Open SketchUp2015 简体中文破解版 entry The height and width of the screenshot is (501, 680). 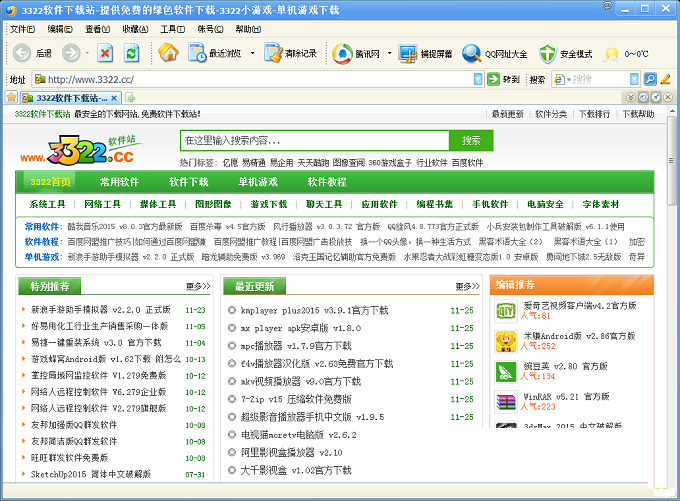91,474
